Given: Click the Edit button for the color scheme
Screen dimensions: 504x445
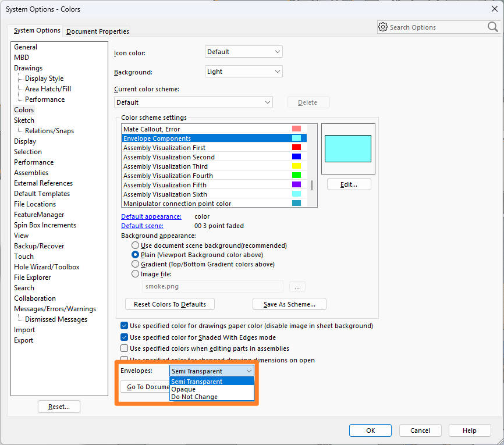Looking at the screenshot, I should click(349, 184).
